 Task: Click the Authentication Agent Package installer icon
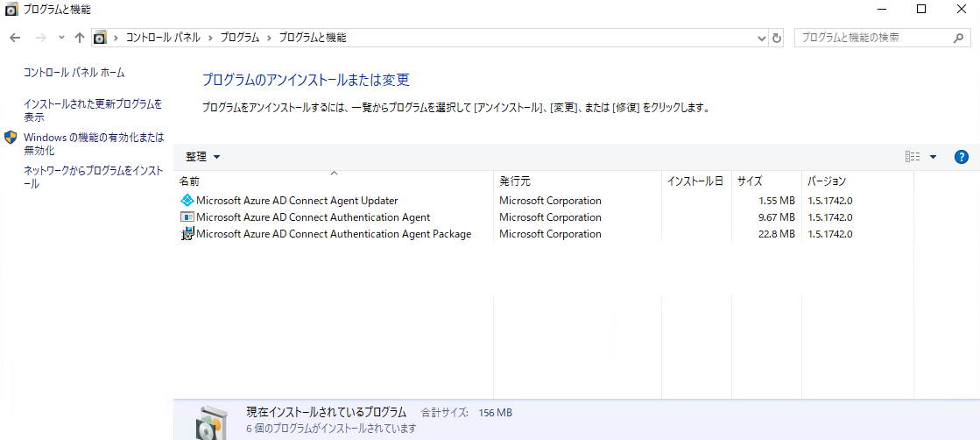pyautogui.click(x=187, y=234)
